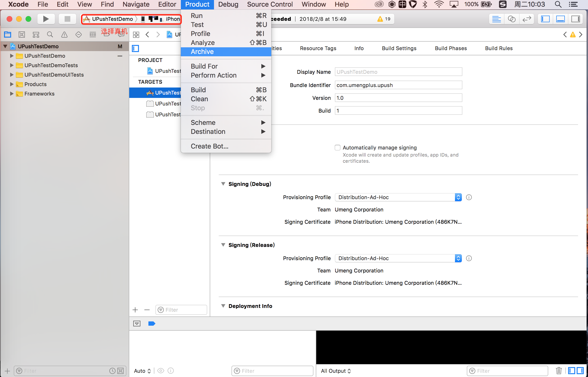This screenshot has width=588, height=377.
Task: Remove selected target with minus button
Action: coord(147,310)
